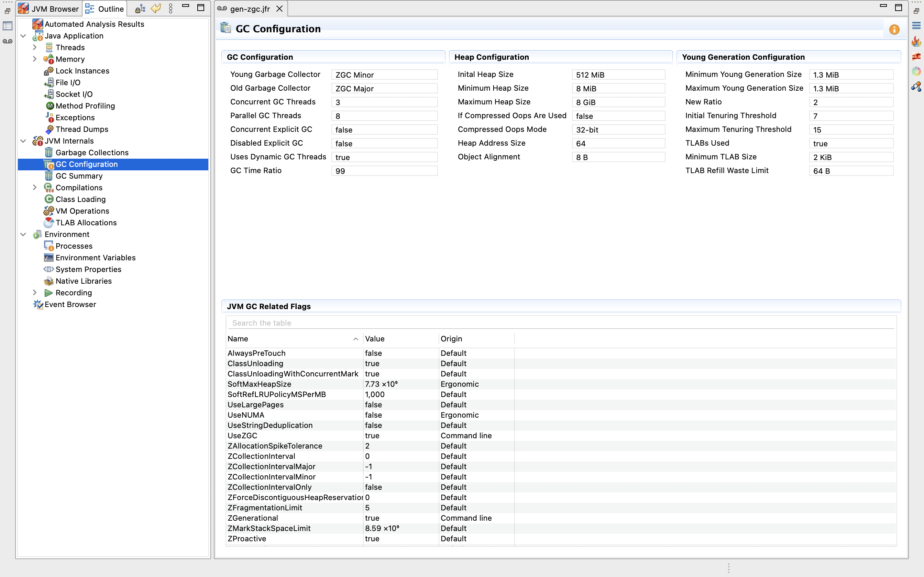924x577 pixels.
Task: Click the Stack Trace lines icon
Action: [916, 25]
